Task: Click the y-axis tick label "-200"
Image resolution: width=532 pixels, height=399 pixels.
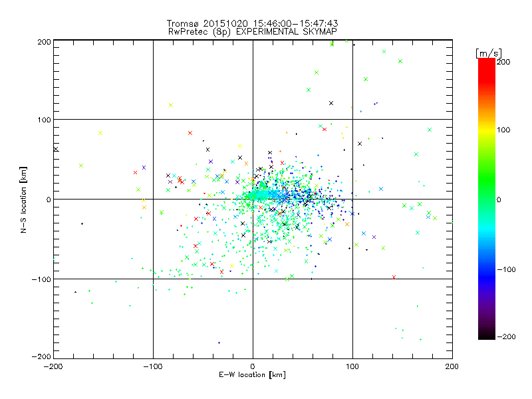Action: click(x=41, y=356)
